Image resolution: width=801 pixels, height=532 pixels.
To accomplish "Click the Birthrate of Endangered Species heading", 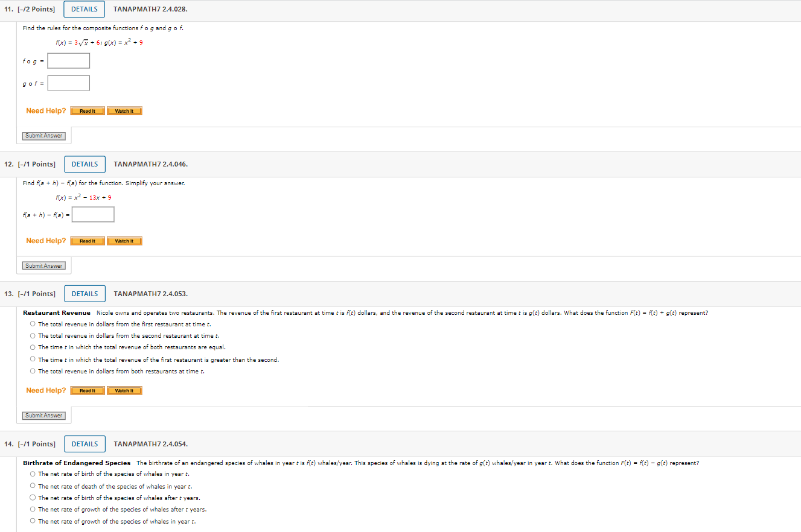I will pyautogui.click(x=77, y=463).
